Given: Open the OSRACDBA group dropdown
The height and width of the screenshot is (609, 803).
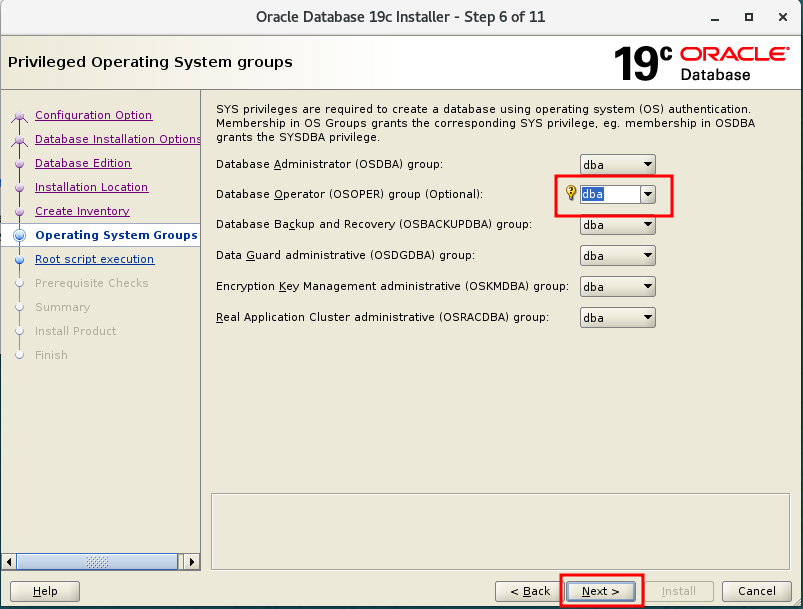Looking at the screenshot, I should (x=618, y=318).
